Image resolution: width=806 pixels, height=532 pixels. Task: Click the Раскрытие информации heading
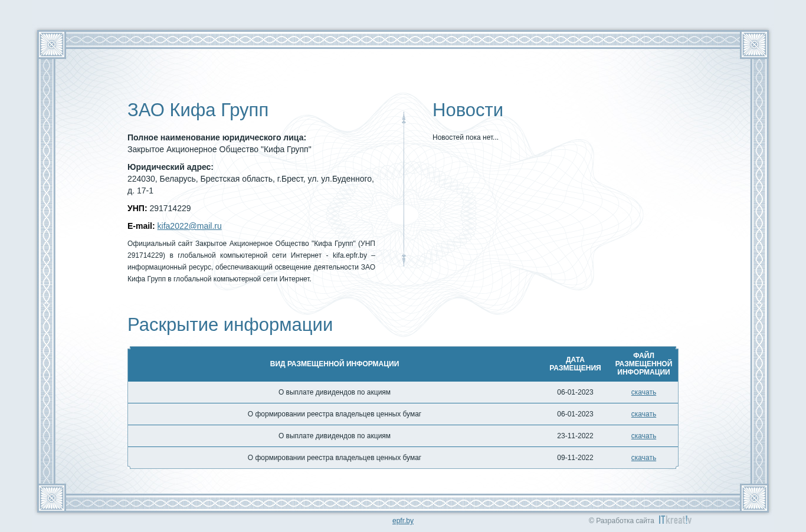pos(230,325)
